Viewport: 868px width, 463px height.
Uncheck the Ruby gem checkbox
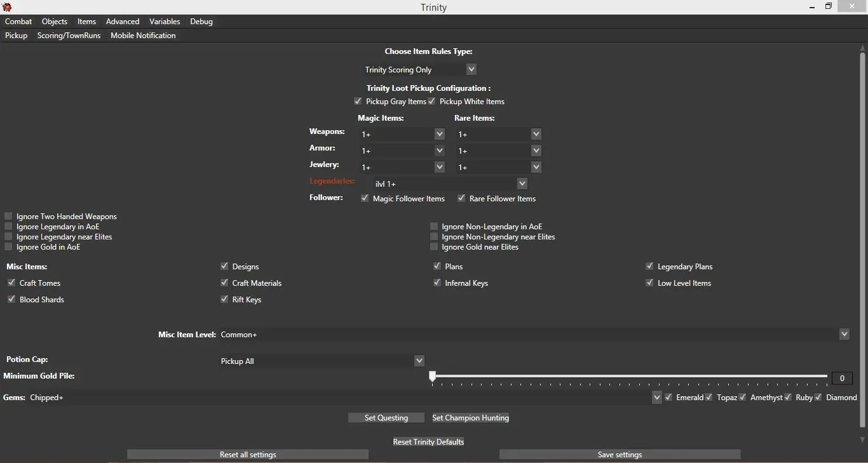[x=788, y=397]
